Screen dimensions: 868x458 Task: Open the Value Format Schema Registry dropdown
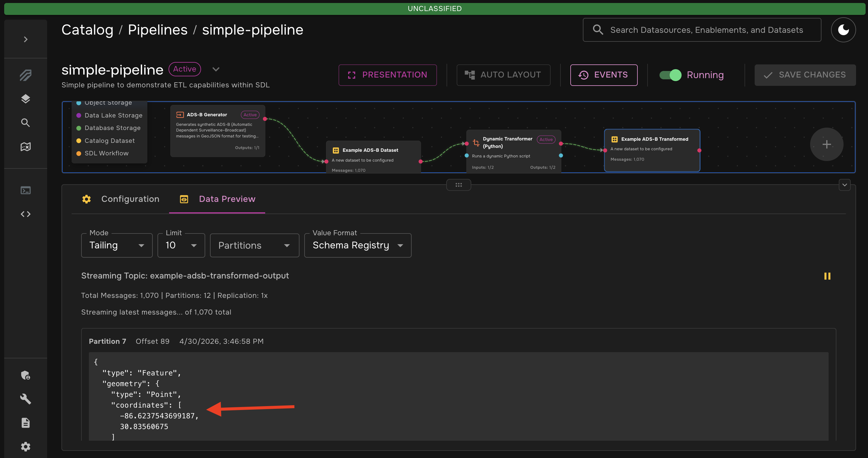(358, 245)
